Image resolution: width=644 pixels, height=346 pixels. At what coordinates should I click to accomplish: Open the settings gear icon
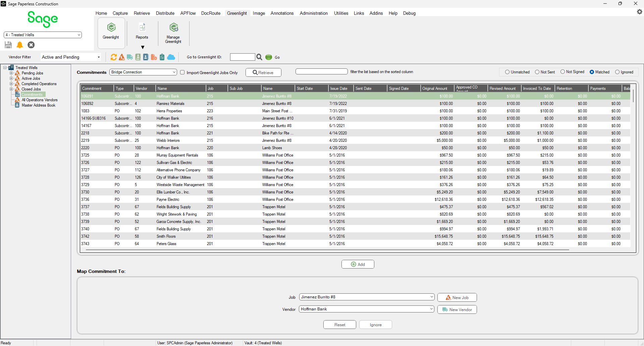[x=639, y=12]
